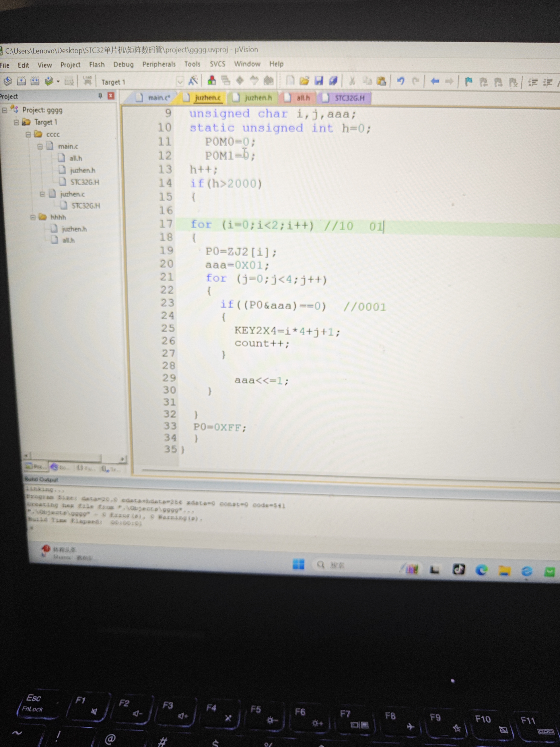
Task: Click the Navigate backwards blue arrow
Action: click(x=435, y=81)
